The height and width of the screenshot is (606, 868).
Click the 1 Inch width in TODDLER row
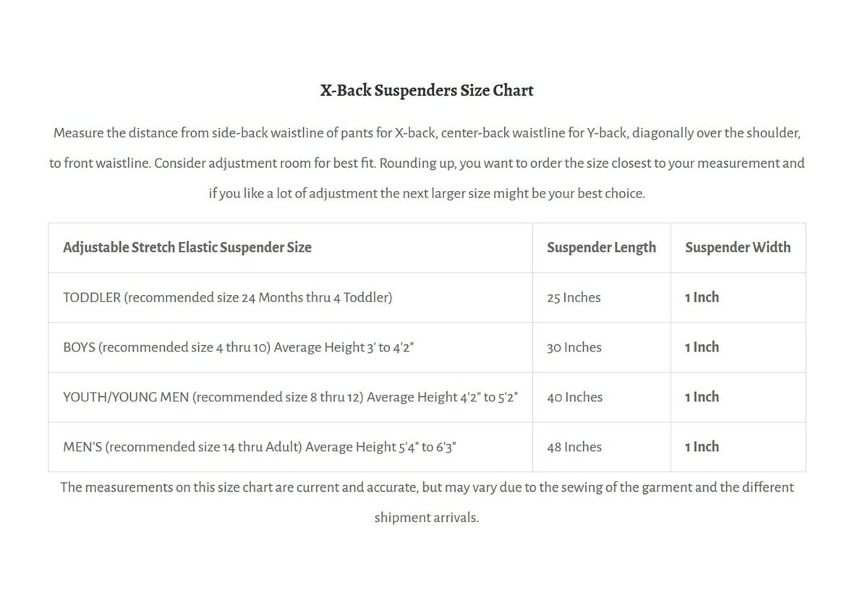click(702, 297)
